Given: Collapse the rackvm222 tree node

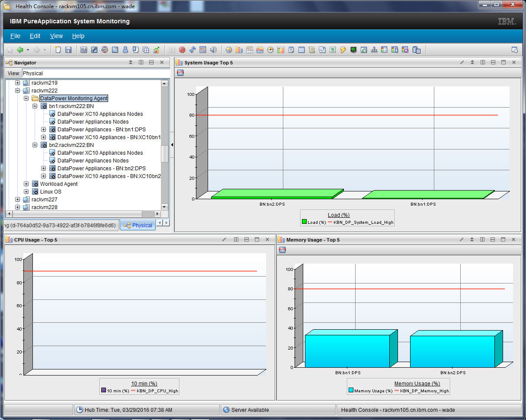Looking at the screenshot, I should point(17,91).
